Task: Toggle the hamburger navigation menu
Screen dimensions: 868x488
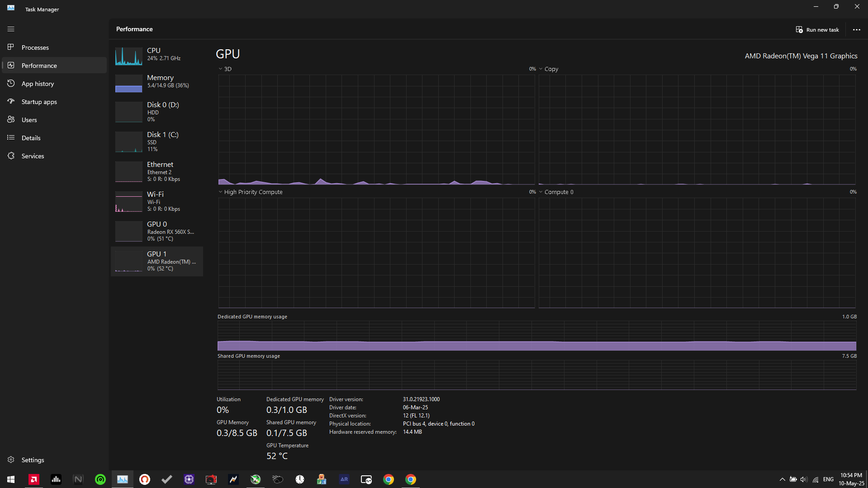Action: (11, 29)
